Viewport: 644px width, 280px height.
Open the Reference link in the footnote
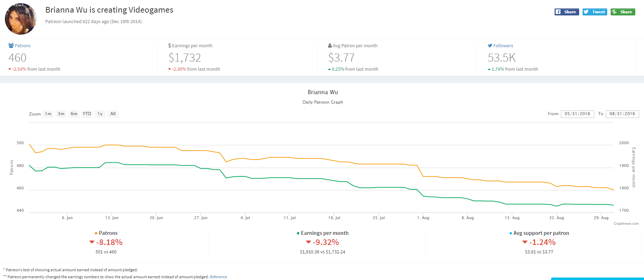(218, 277)
